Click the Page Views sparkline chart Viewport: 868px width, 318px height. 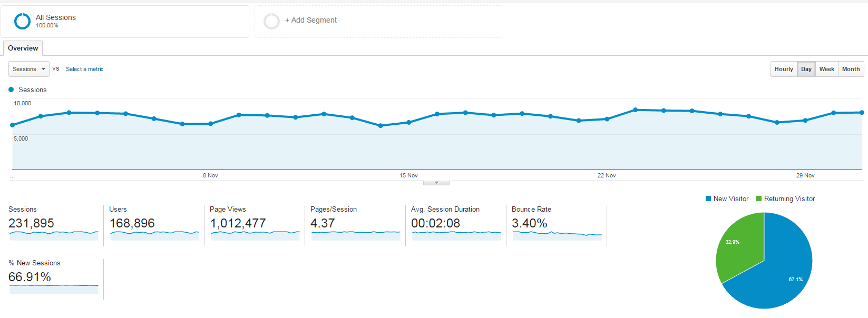(255, 235)
